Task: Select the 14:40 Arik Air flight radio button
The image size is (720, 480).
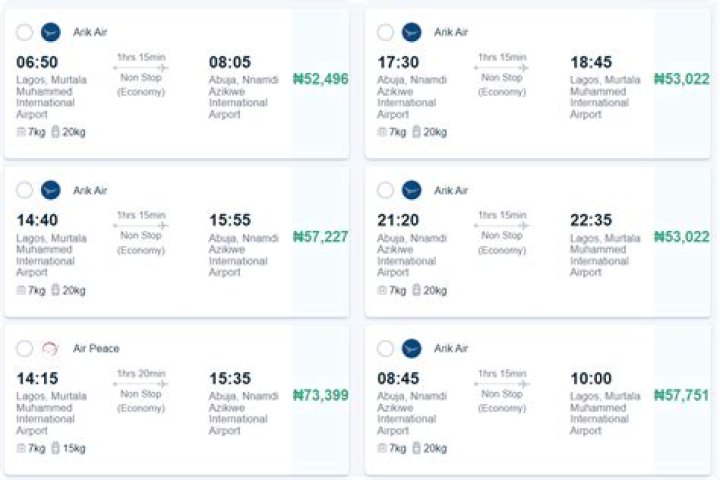Action: (x=24, y=190)
